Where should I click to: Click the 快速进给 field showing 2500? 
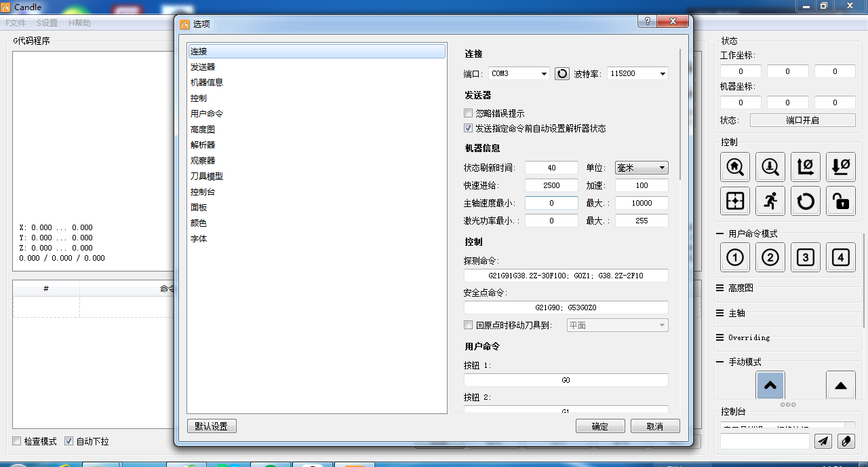point(551,185)
